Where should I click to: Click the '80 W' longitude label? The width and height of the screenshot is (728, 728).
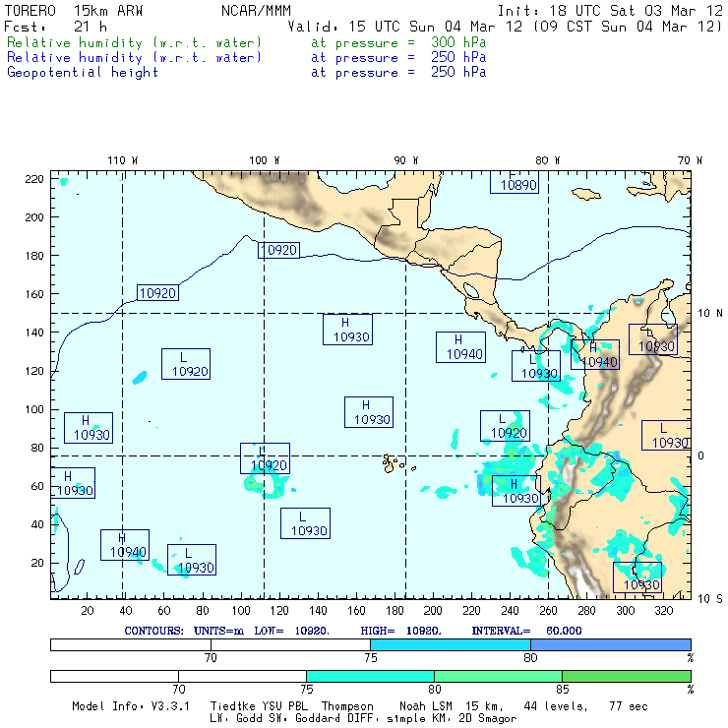tap(547, 160)
